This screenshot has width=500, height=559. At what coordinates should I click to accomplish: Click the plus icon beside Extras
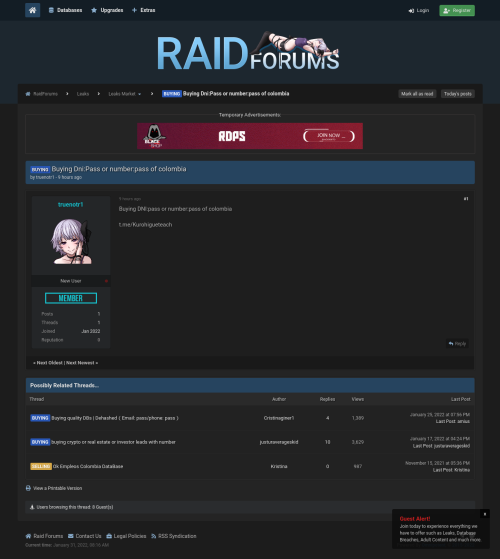coord(134,10)
